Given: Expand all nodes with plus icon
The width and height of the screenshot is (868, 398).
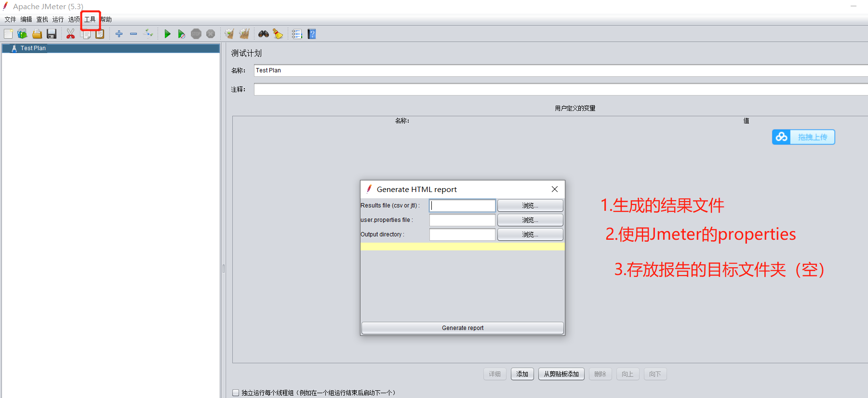Looking at the screenshot, I should pyautogui.click(x=119, y=34).
